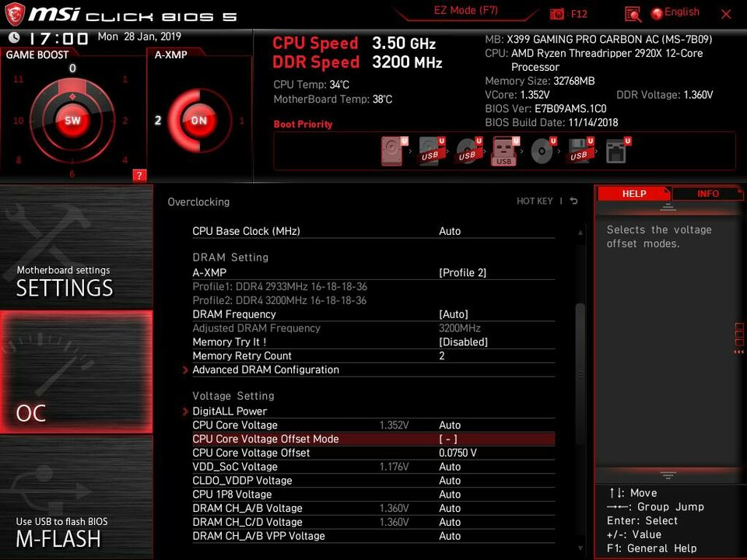Viewport: 747px width, 560px height.
Task: Edit CPU Core Voltage Auto value
Action: click(450, 425)
